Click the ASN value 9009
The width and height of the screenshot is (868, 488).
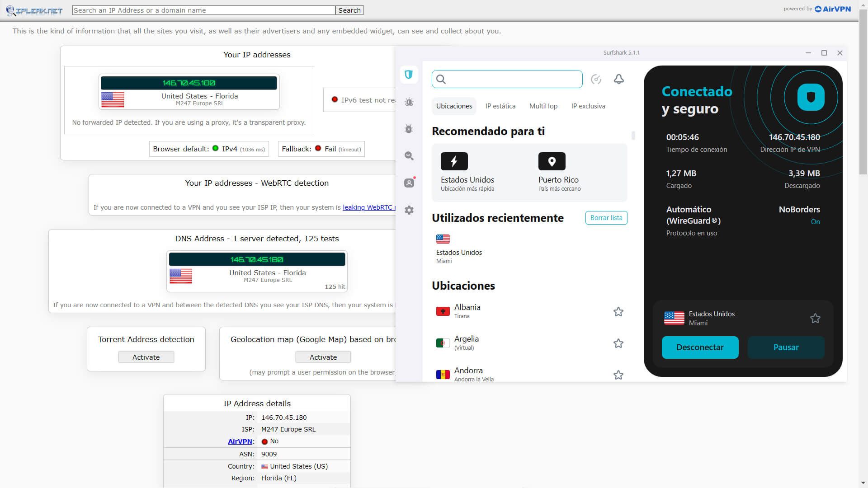[269, 454]
